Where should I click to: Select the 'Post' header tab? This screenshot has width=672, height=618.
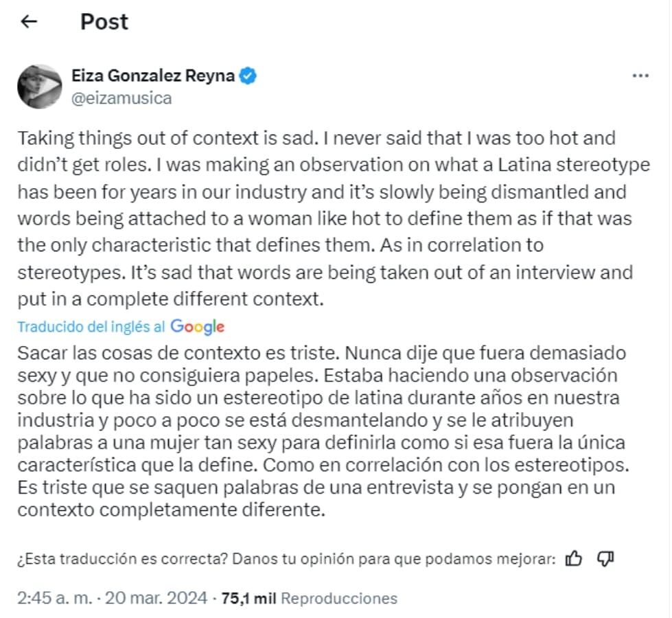(x=104, y=21)
